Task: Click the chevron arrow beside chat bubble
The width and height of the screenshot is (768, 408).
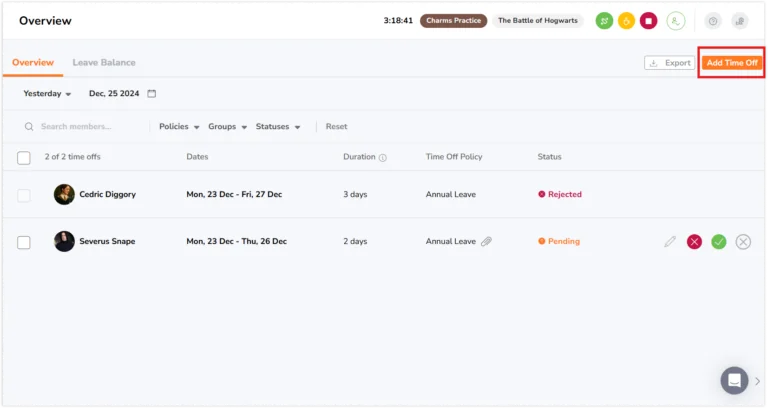Action: point(757,381)
